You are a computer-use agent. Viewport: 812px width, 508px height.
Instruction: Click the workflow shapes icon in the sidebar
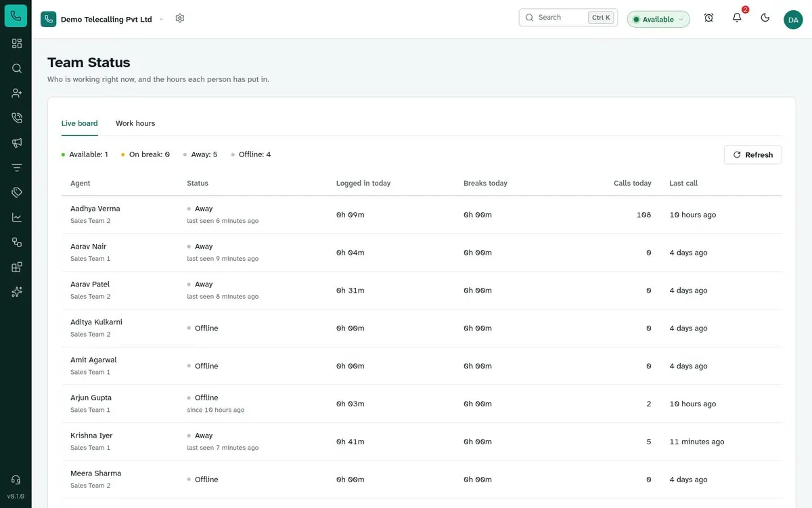pyautogui.click(x=17, y=242)
